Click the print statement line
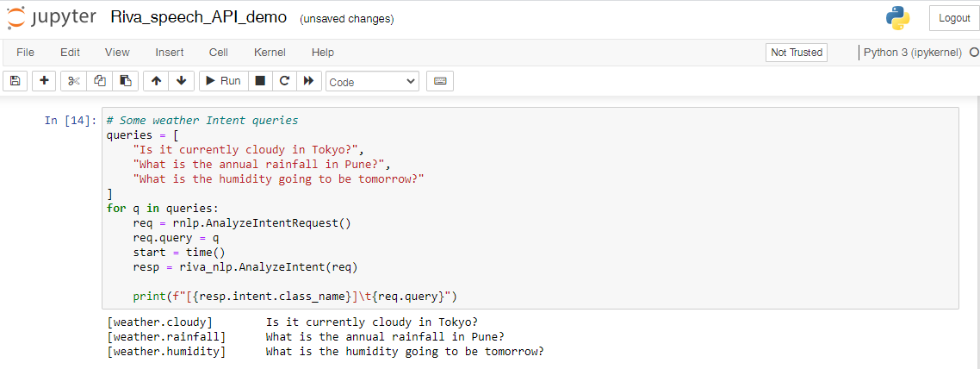Screen dimensions: 980x369 [x=297, y=296]
